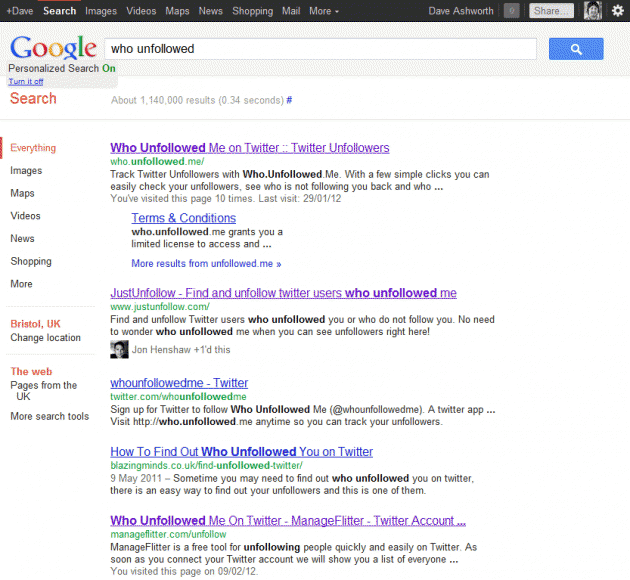Go to Videos in the top bar
Image resolution: width=630 pixels, height=580 pixels.
coord(141,11)
